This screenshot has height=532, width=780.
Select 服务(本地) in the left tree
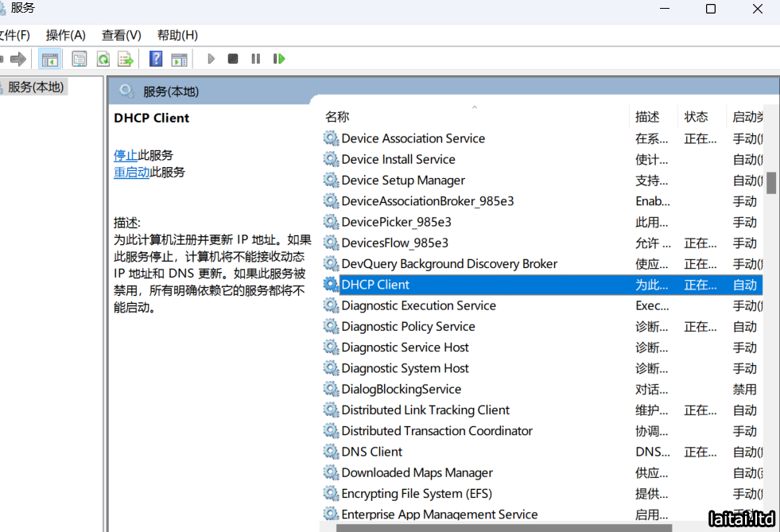pos(36,87)
